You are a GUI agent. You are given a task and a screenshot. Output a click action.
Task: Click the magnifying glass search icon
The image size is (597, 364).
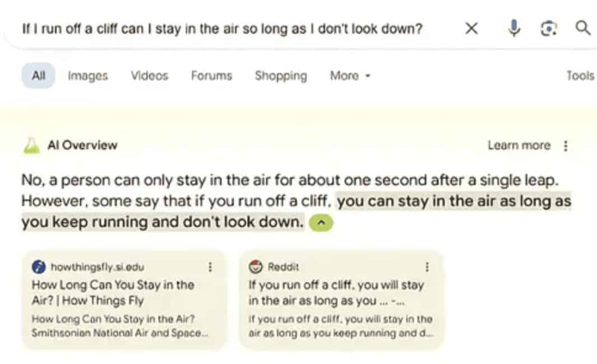pos(583,28)
